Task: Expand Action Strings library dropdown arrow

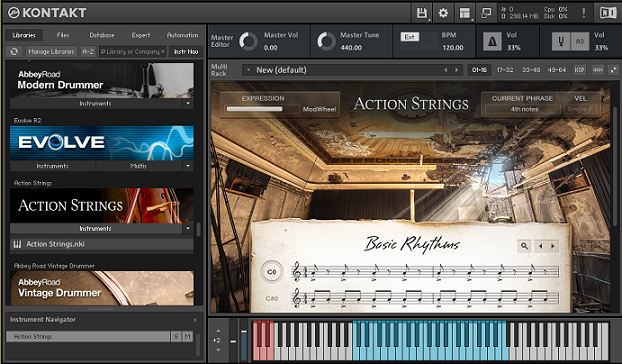Action: [x=188, y=229]
